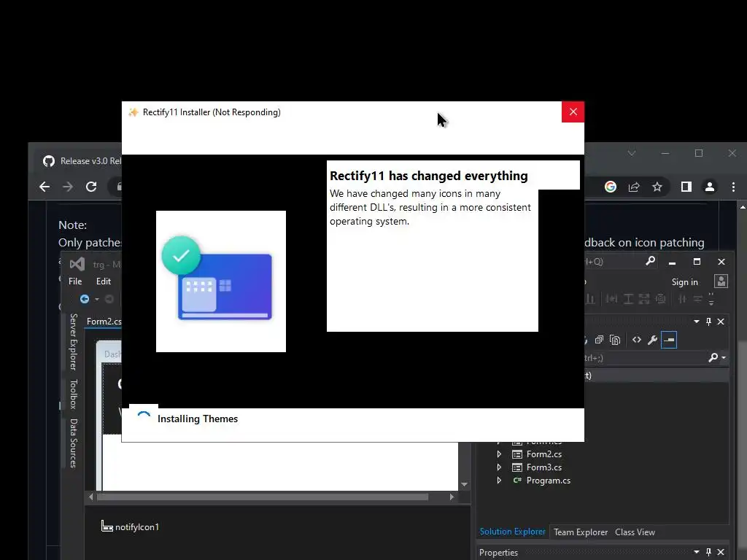The width and height of the screenshot is (747, 560).
Task: Expand the Program.cs tree node
Action: pyautogui.click(x=499, y=481)
